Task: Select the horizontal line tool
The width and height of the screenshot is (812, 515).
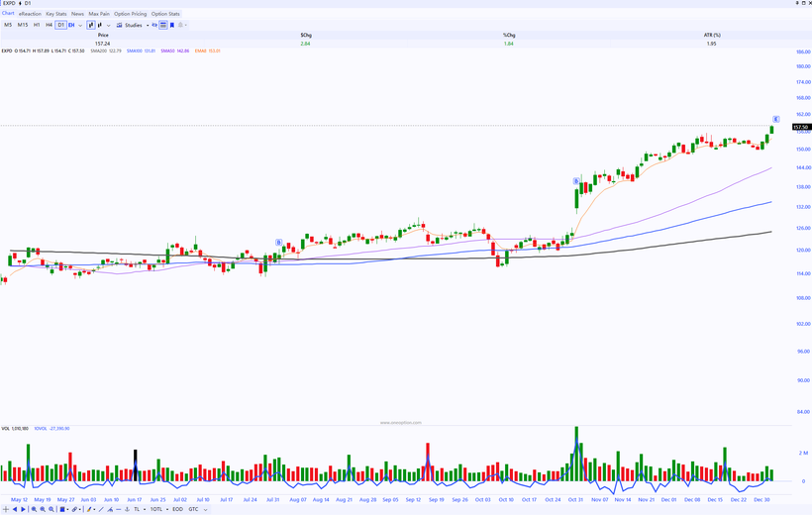Action: point(118,509)
